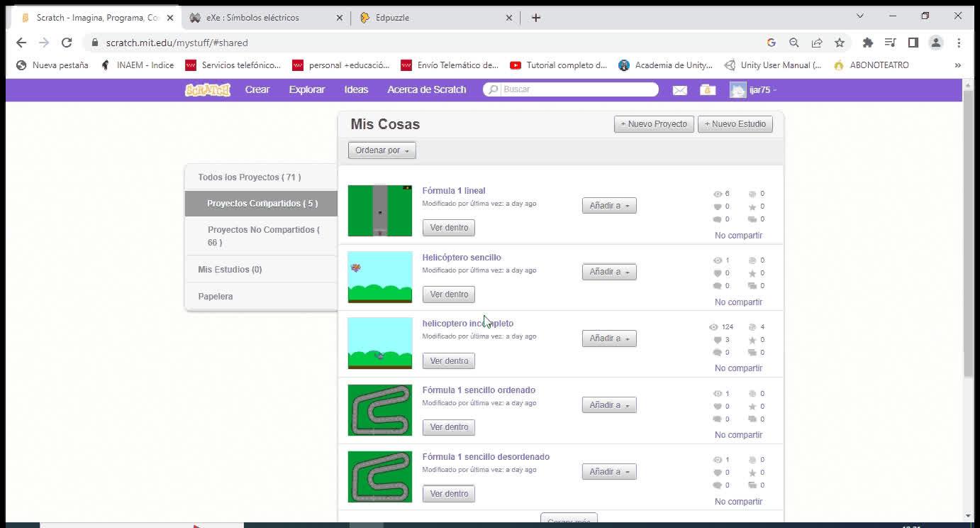Expand the Ordenar por dropdown
This screenshot has height=528, width=980.
coord(382,150)
